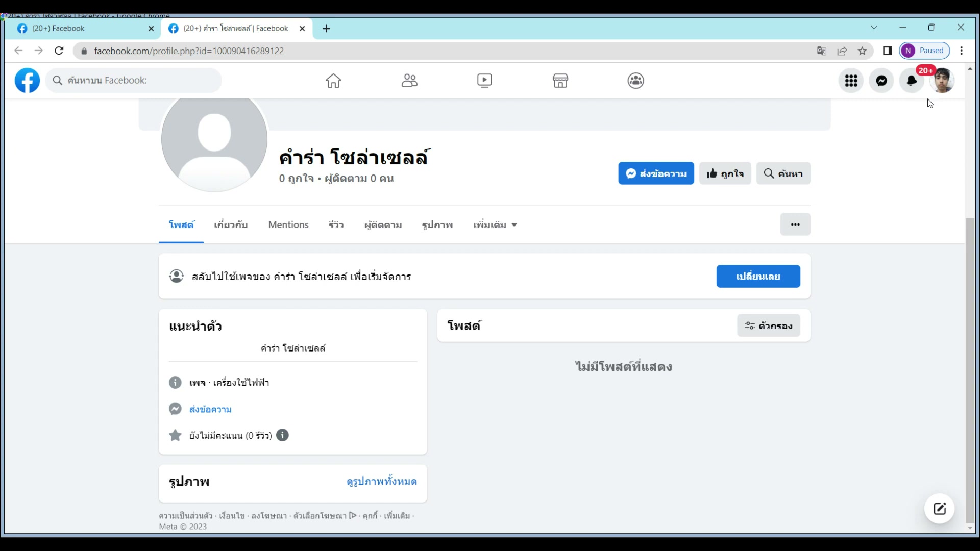Open the three-dot page options menu
This screenshot has width=980, height=551.
pos(795,224)
